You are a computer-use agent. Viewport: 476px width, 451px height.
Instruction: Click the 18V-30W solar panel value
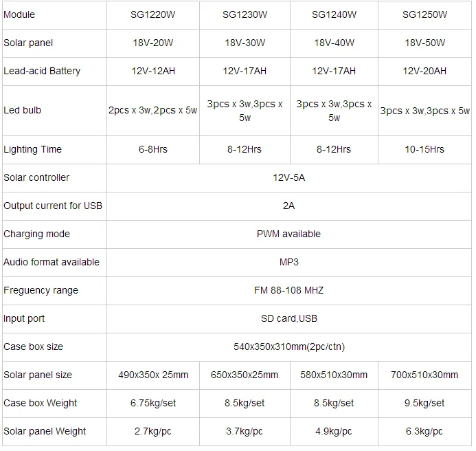tap(245, 43)
